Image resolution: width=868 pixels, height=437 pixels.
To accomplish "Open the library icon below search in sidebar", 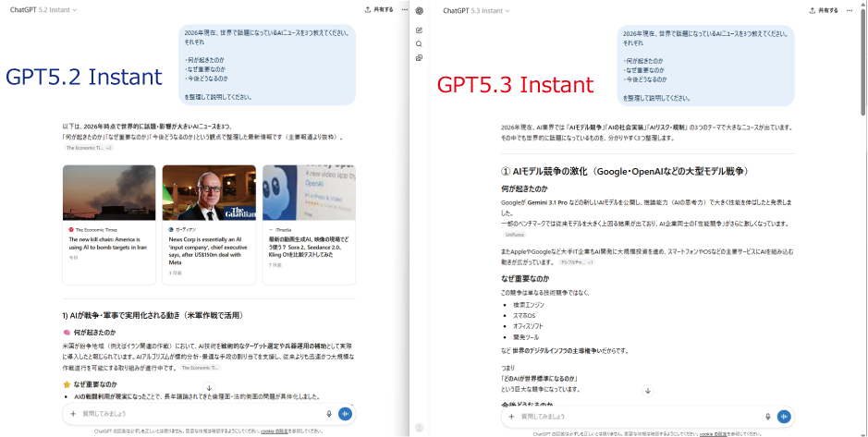I will pos(420,57).
